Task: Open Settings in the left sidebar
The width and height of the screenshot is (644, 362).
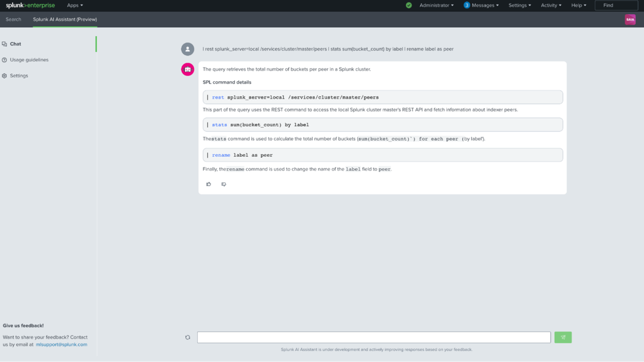Action: (x=19, y=76)
